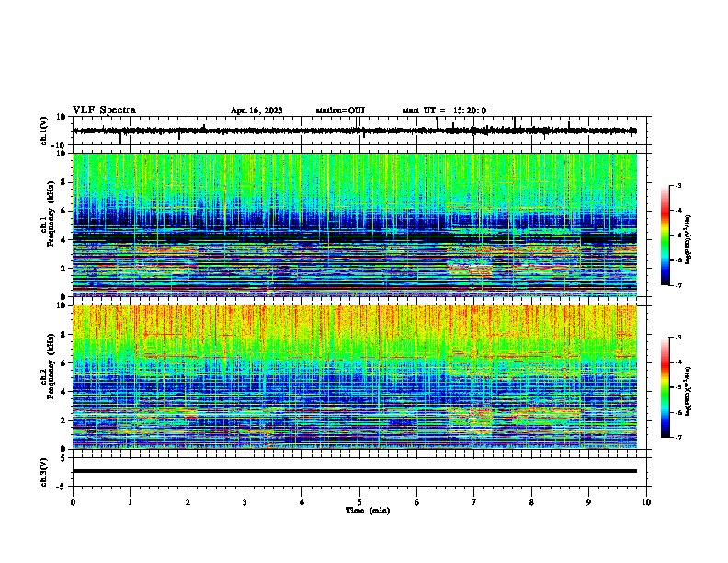Click inside the ch.2 spectrogram panel
The image size is (728, 563).
[x=355, y=377]
